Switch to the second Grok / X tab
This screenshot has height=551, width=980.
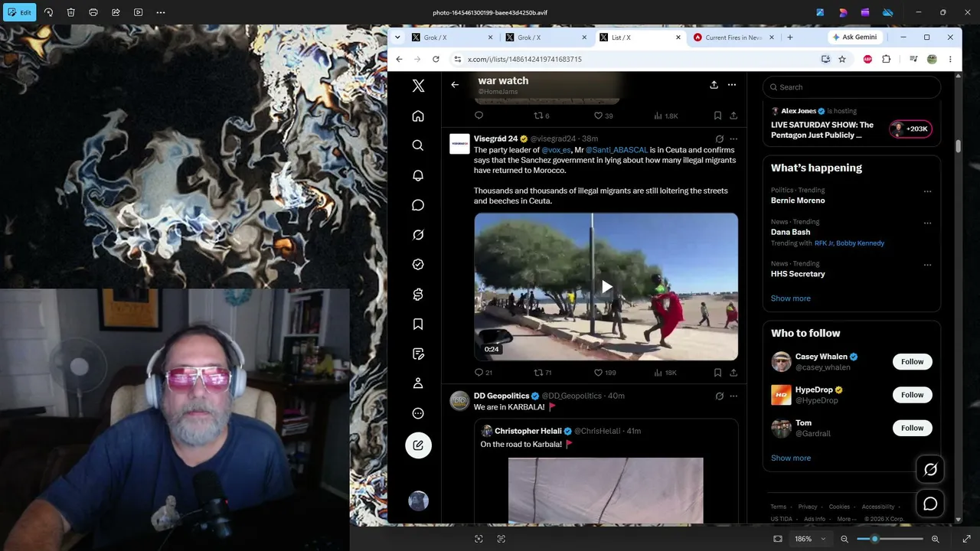point(547,37)
